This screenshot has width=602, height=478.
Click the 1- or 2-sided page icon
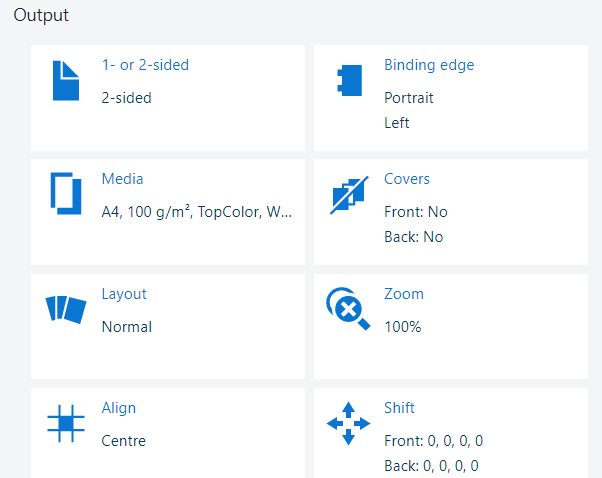[x=65, y=81]
